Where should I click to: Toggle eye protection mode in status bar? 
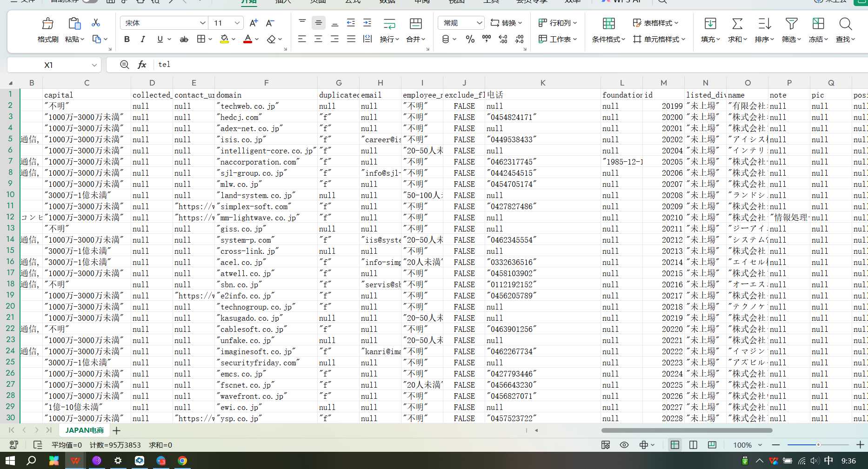click(624, 445)
